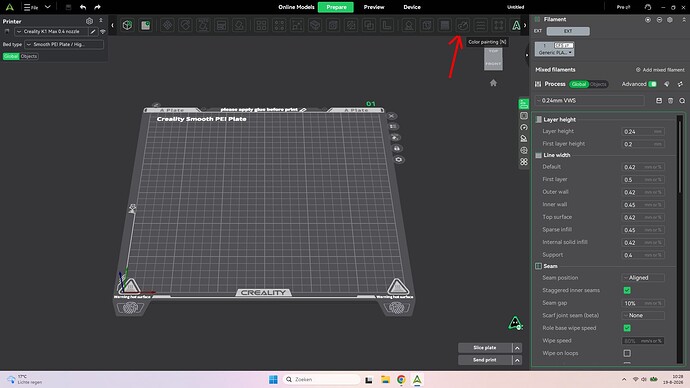
Task: Click the home view icon
Action: click(493, 83)
